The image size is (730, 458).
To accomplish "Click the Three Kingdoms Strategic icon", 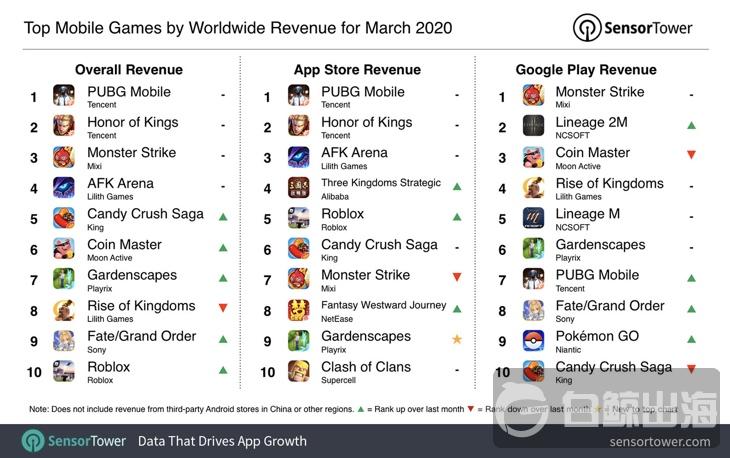I will click(298, 187).
